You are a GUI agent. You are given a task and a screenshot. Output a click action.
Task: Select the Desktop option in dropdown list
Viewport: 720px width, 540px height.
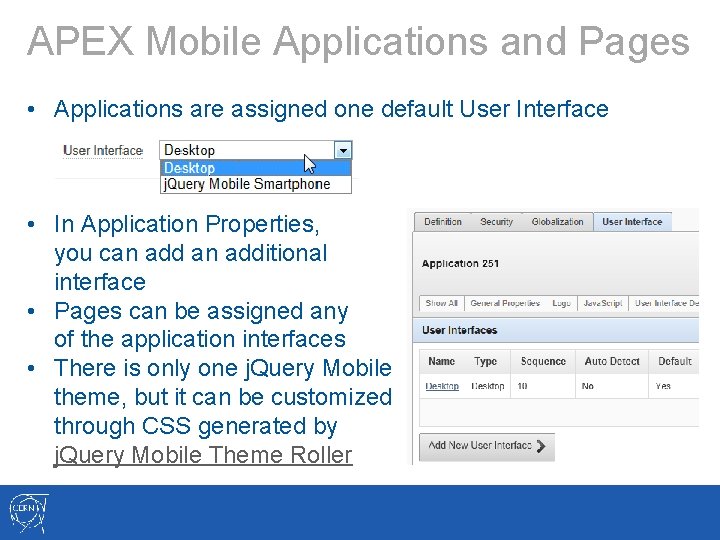click(x=256, y=168)
